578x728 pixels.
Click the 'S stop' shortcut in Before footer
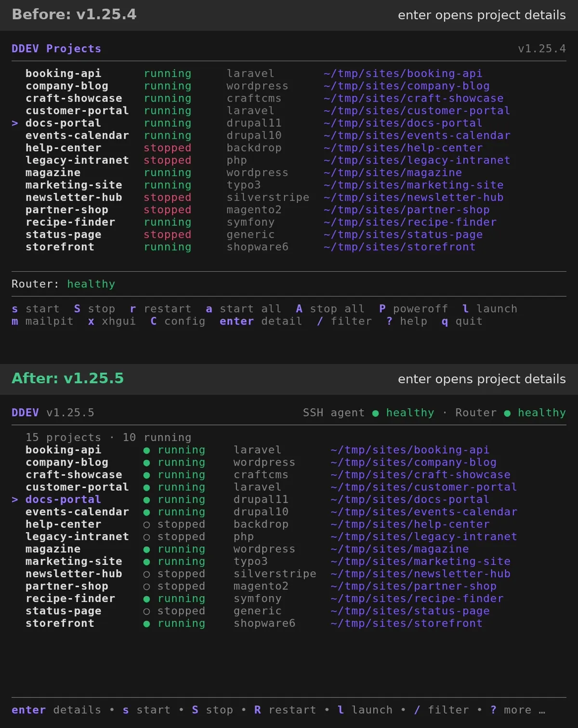pyautogui.click(x=94, y=309)
